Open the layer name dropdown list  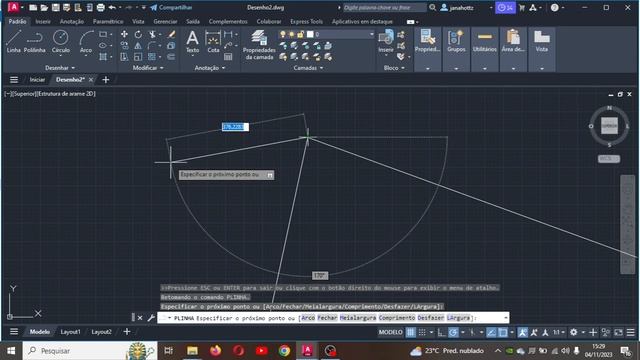371,35
